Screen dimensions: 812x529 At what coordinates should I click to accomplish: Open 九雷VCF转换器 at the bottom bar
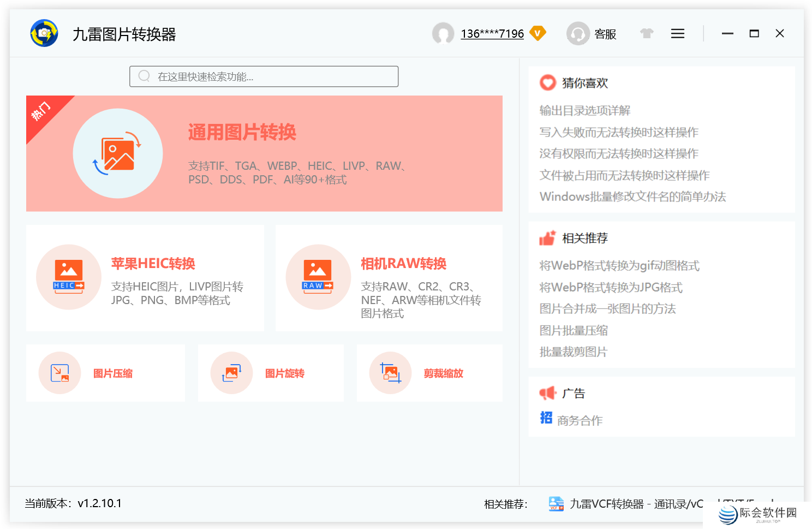pyautogui.click(x=611, y=504)
